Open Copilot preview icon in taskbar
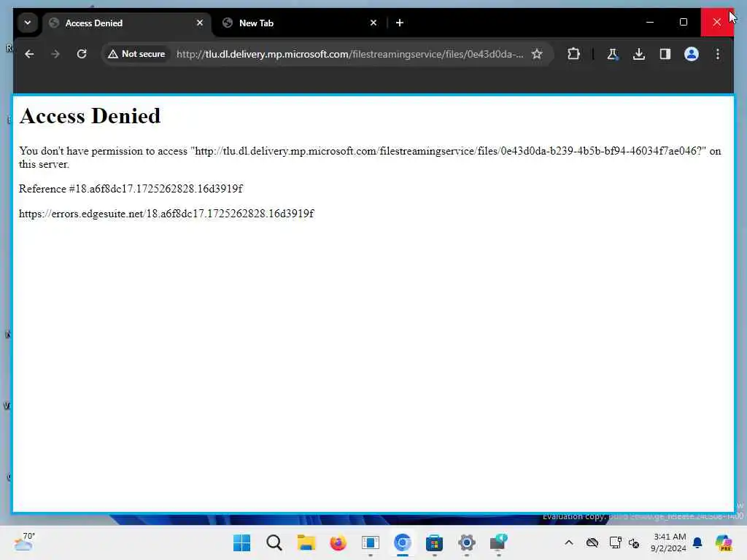747x560 pixels. click(x=724, y=542)
